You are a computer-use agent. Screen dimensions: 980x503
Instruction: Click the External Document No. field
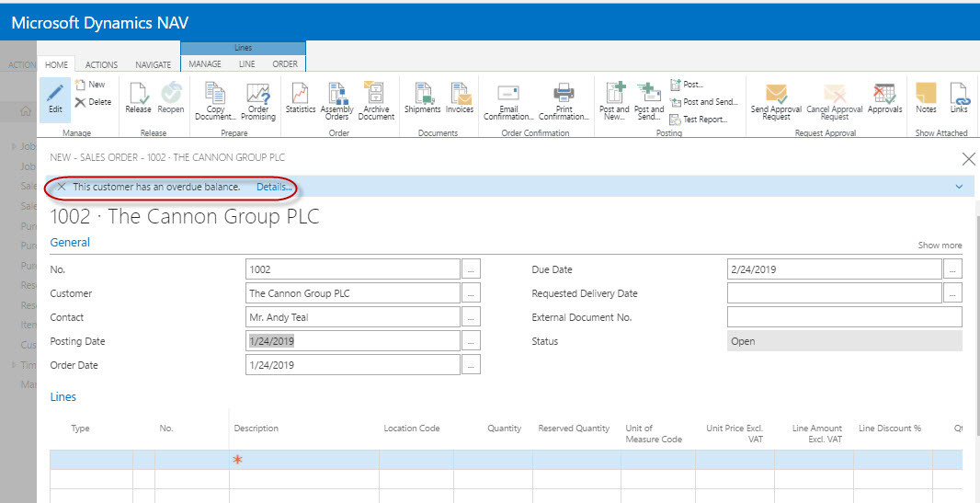point(845,317)
